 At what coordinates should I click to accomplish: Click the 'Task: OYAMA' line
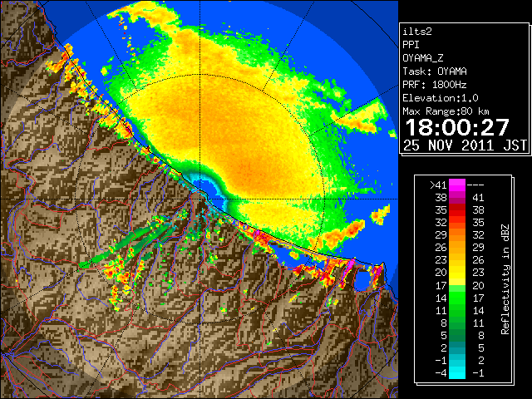pyautogui.click(x=435, y=71)
